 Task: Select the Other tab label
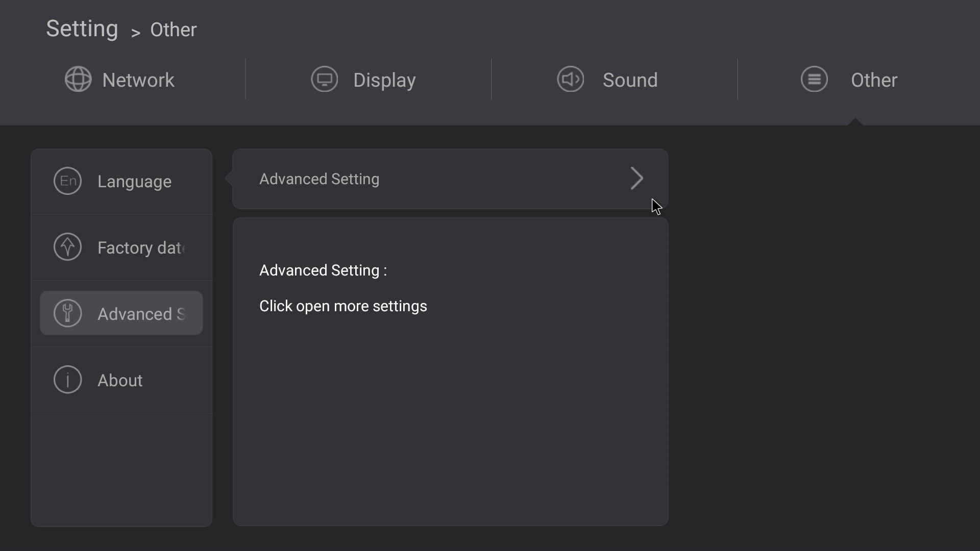point(874,80)
